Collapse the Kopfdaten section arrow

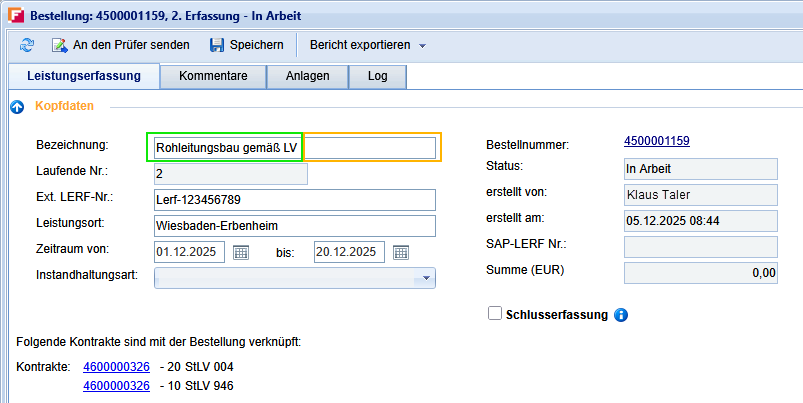click(16, 106)
